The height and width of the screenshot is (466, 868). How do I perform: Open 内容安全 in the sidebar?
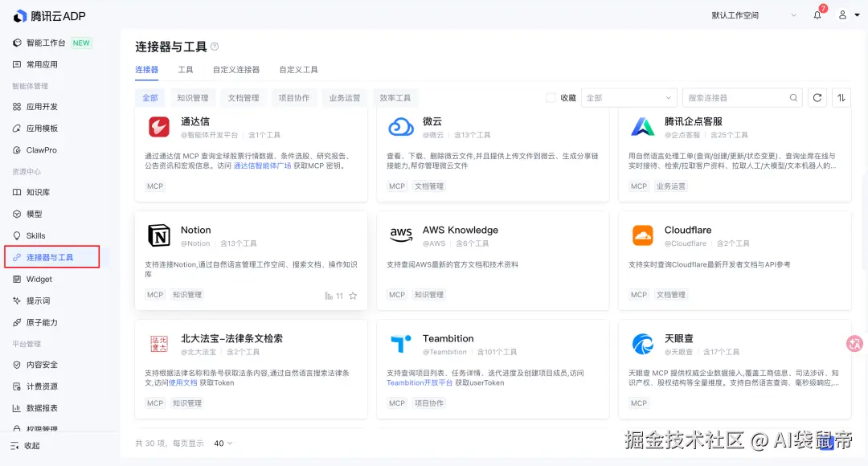(42, 364)
